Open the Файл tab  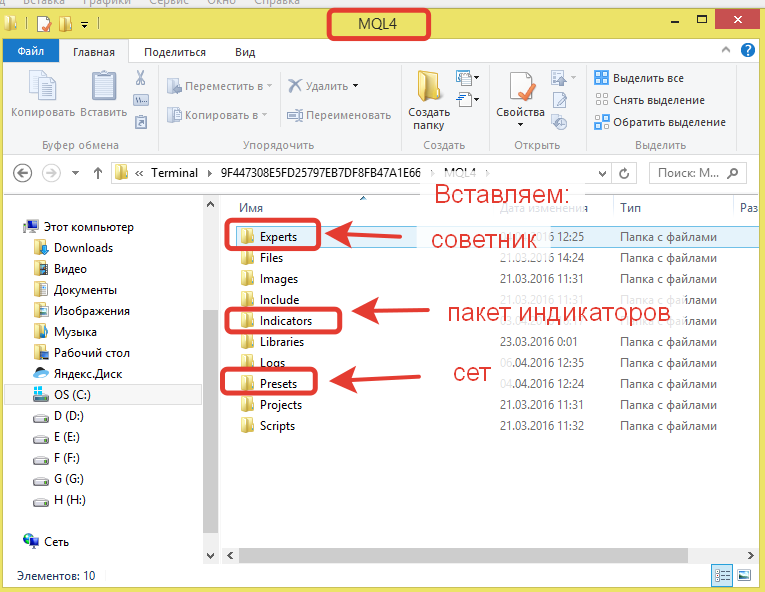pyautogui.click(x=31, y=51)
